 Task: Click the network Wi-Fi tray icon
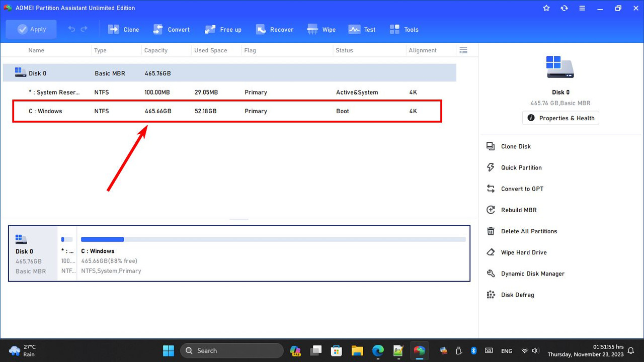525,350
